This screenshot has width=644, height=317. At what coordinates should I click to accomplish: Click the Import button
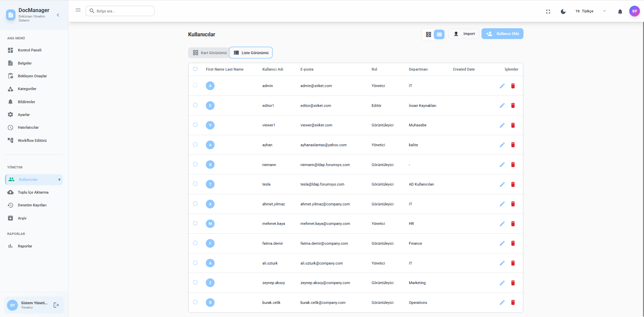464,34
